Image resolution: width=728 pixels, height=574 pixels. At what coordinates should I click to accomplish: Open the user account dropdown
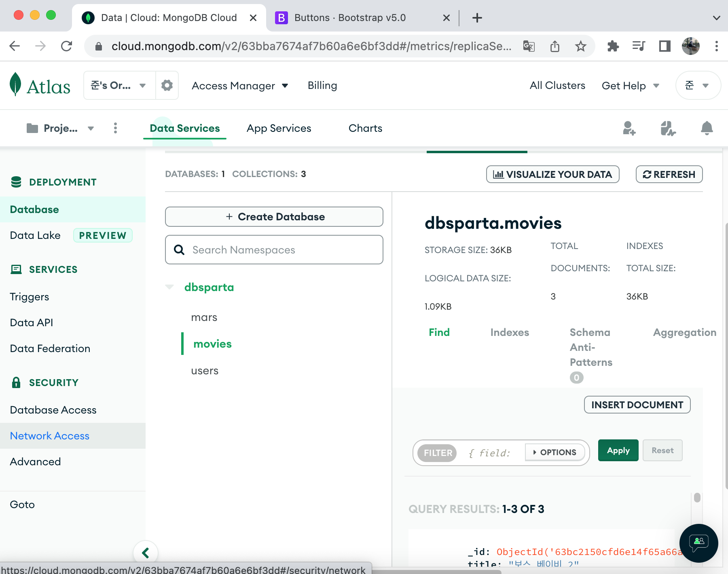tap(698, 85)
